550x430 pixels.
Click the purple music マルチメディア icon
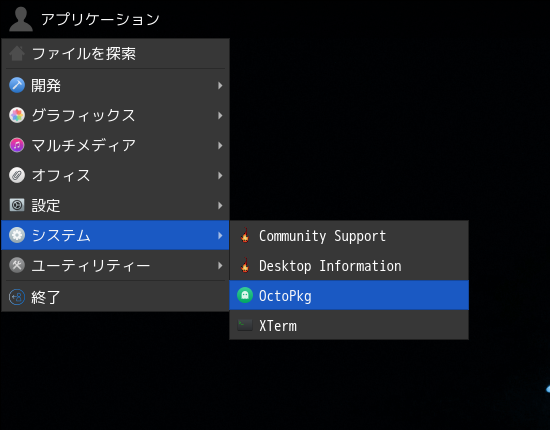(17, 145)
